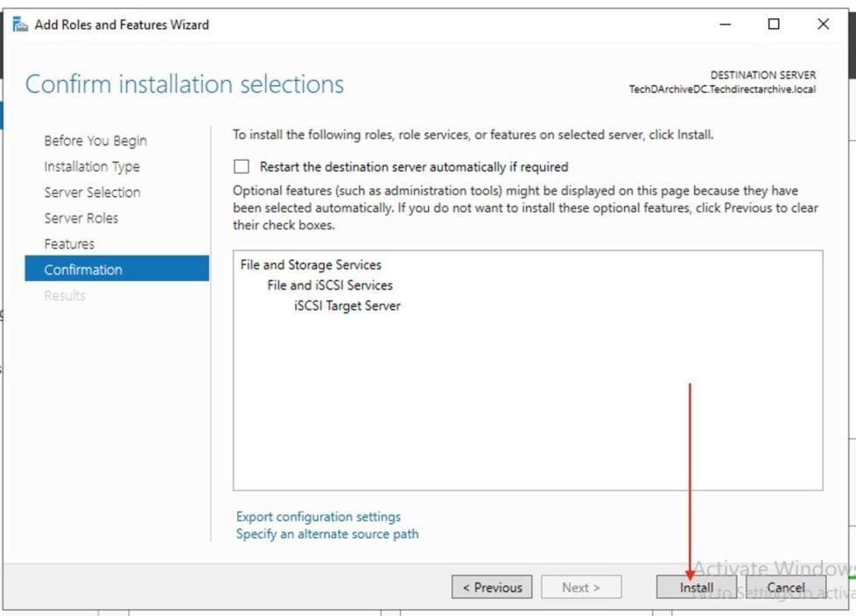Click Specify an alternate source path
This screenshot has width=856, height=616.
point(327,534)
